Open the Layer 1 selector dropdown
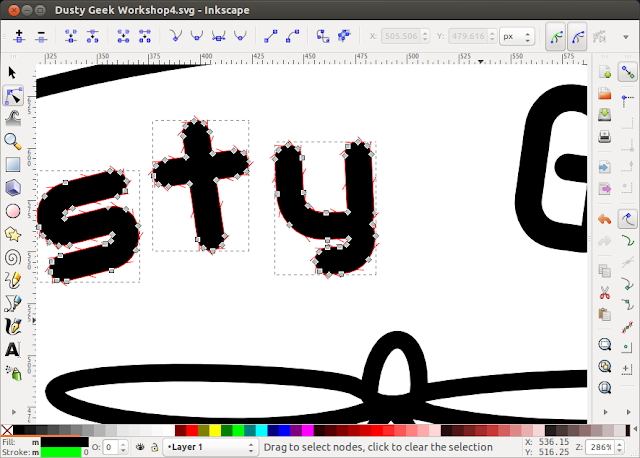 coord(211,447)
